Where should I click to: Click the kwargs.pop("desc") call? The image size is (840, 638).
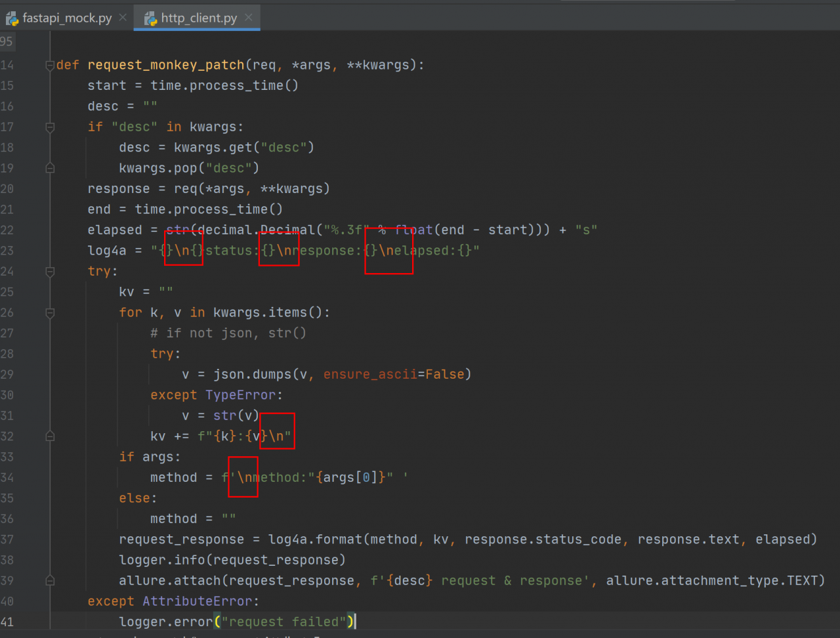189,168
